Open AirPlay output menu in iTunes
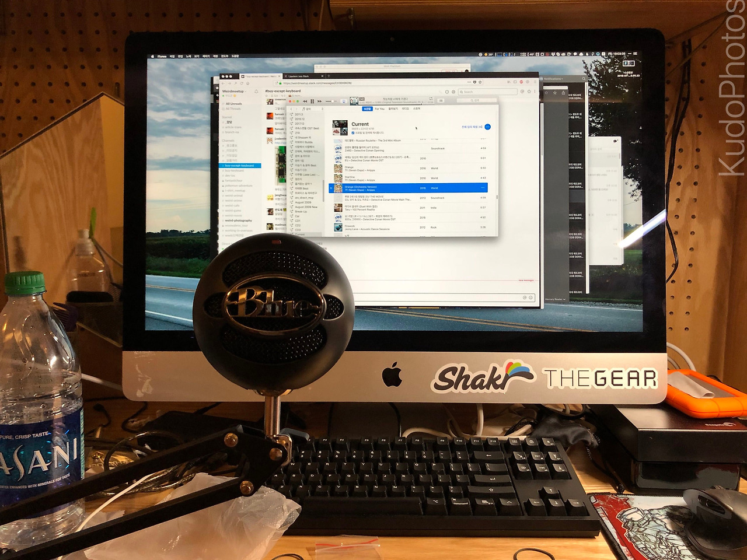The width and height of the screenshot is (747, 560). [x=343, y=101]
